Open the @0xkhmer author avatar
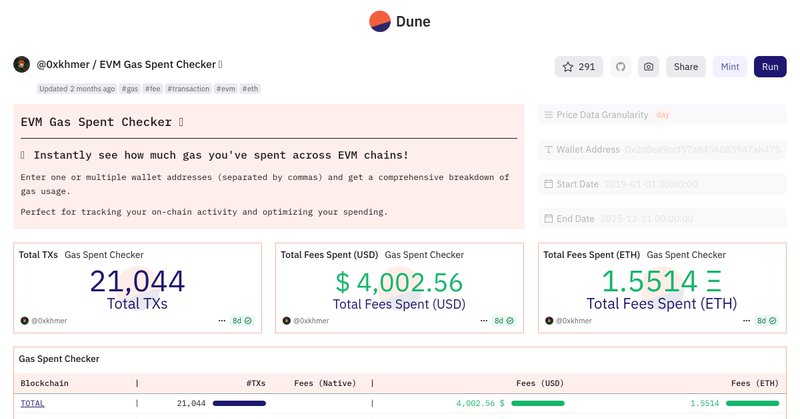The width and height of the screenshot is (800, 419). click(21, 65)
